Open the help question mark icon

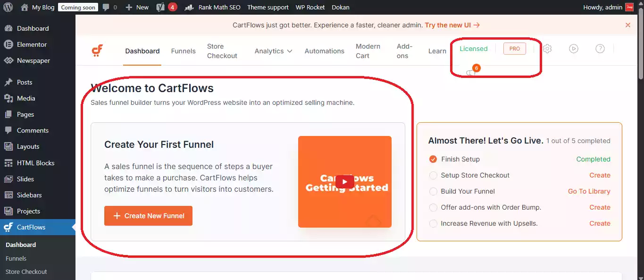[600, 49]
